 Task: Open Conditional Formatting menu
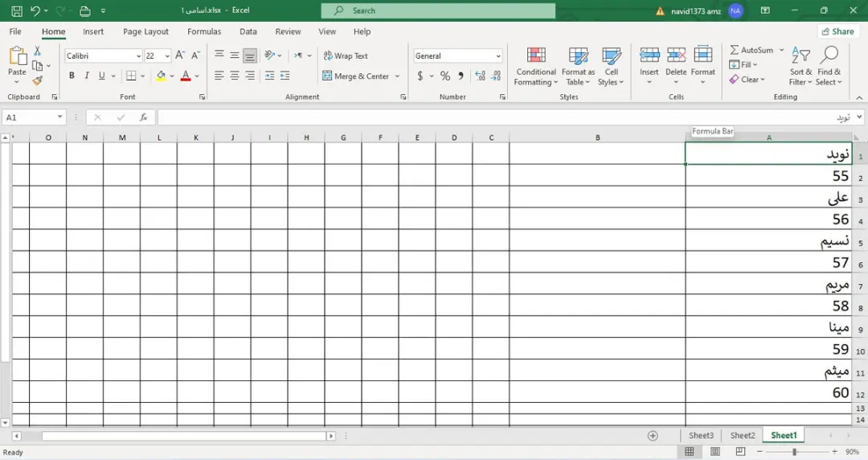click(x=535, y=67)
